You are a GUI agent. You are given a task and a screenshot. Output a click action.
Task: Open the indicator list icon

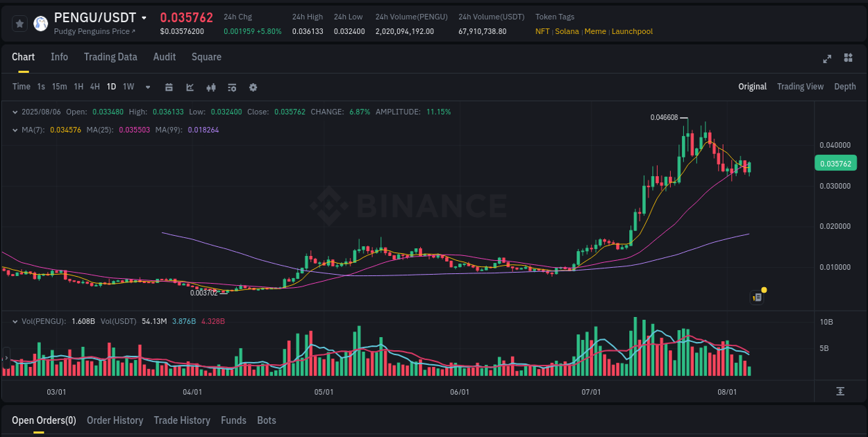231,87
